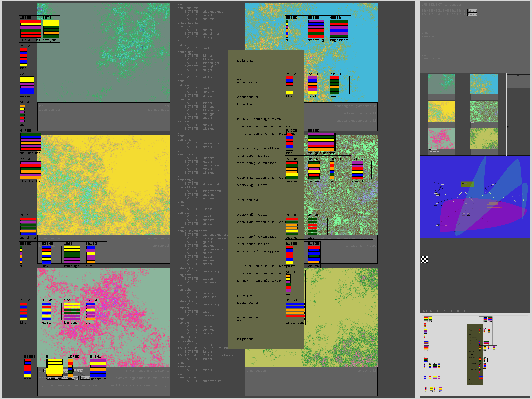Click 'the conglomerates' text in the olive panel
The image size is (532, 399).
(257, 163)
